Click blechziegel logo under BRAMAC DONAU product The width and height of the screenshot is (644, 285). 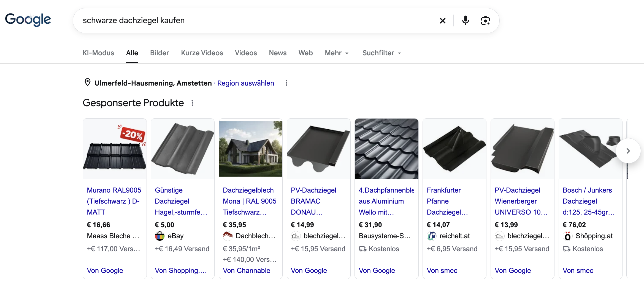(x=296, y=236)
